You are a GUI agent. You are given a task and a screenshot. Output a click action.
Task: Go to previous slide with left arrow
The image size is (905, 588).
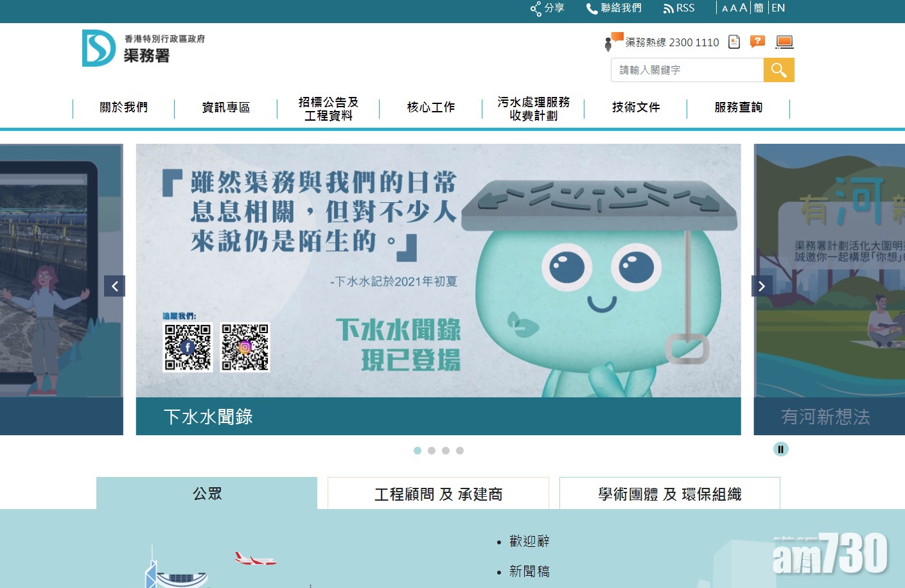click(114, 286)
